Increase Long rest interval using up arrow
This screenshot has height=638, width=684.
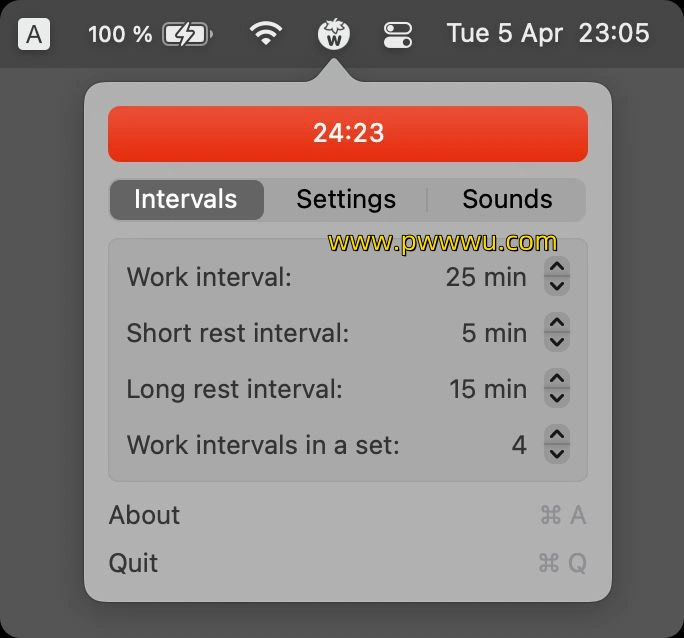[x=557, y=379]
